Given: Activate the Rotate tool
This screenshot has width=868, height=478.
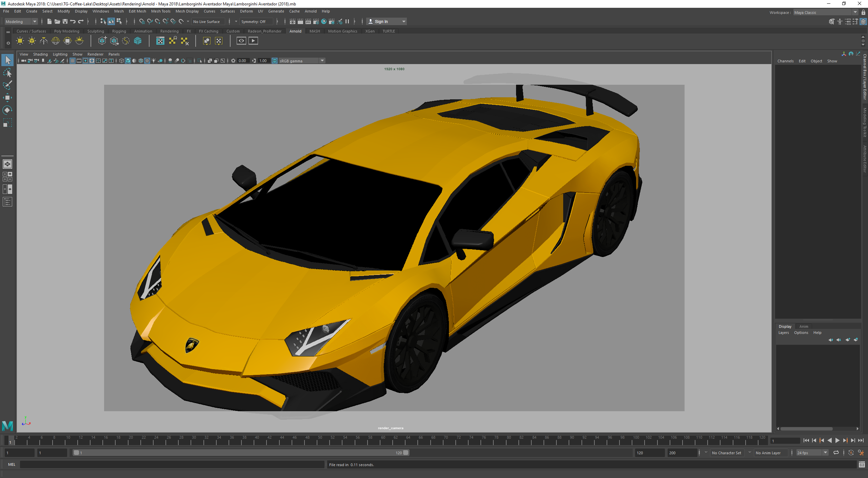Looking at the screenshot, I should (x=7, y=110).
